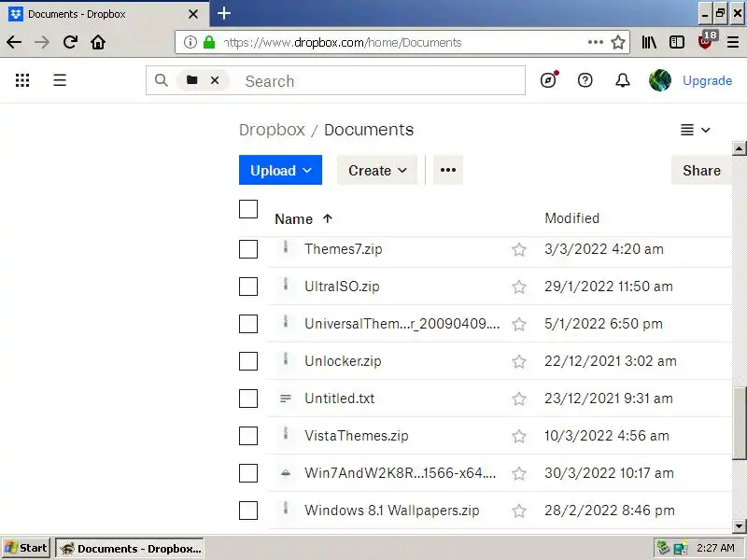Viewport: 747px width, 560px height.
Task: Open the Dropbox navigation hamburger menu
Action: [x=60, y=80]
